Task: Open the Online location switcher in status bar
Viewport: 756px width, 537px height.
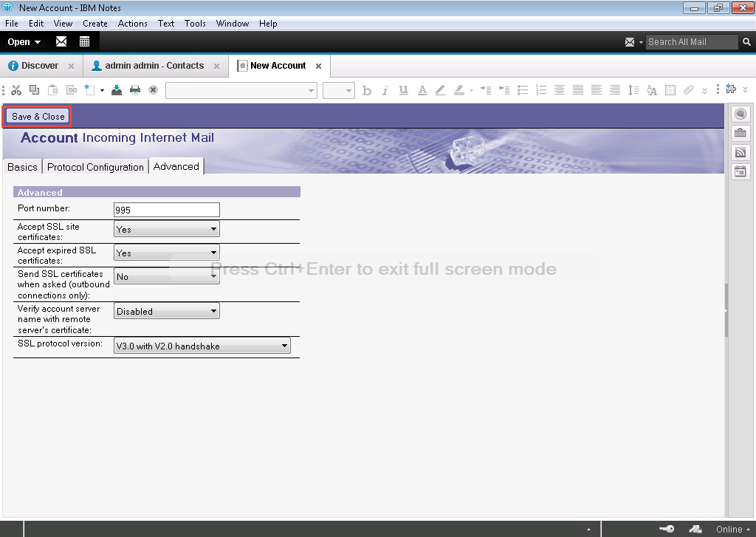Action: tap(732, 529)
